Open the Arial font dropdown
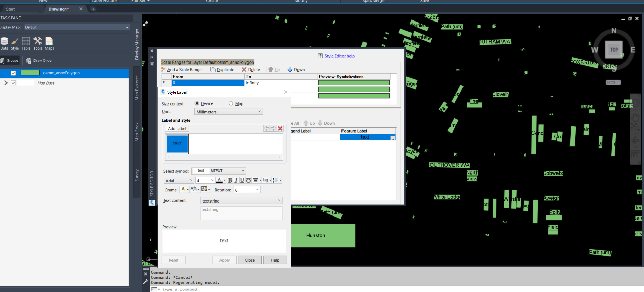The image size is (644, 292). point(179,181)
